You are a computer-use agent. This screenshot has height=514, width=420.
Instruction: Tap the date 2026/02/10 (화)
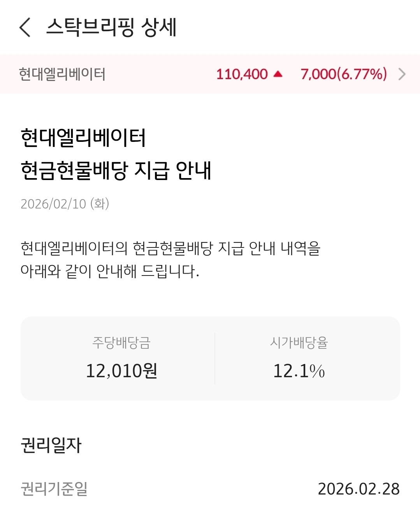[x=65, y=204]
